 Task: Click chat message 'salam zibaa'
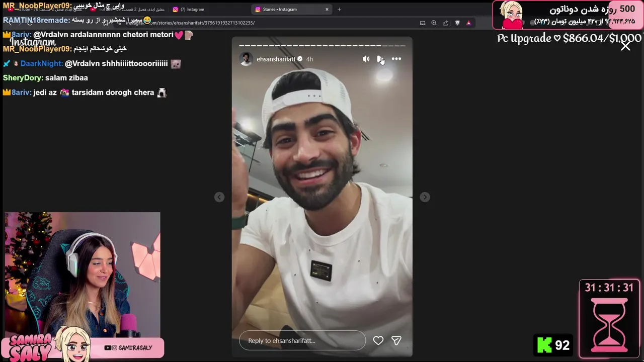(66, 78)
